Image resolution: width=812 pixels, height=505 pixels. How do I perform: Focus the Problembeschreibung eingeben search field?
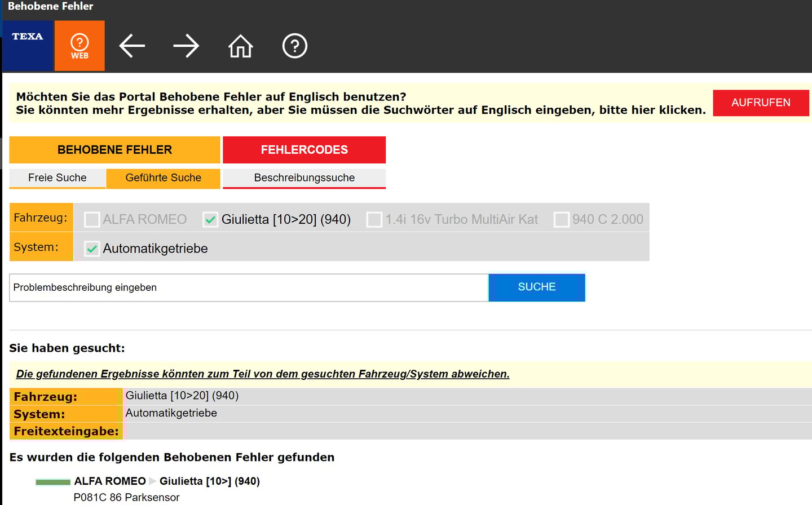pos(249,287)
